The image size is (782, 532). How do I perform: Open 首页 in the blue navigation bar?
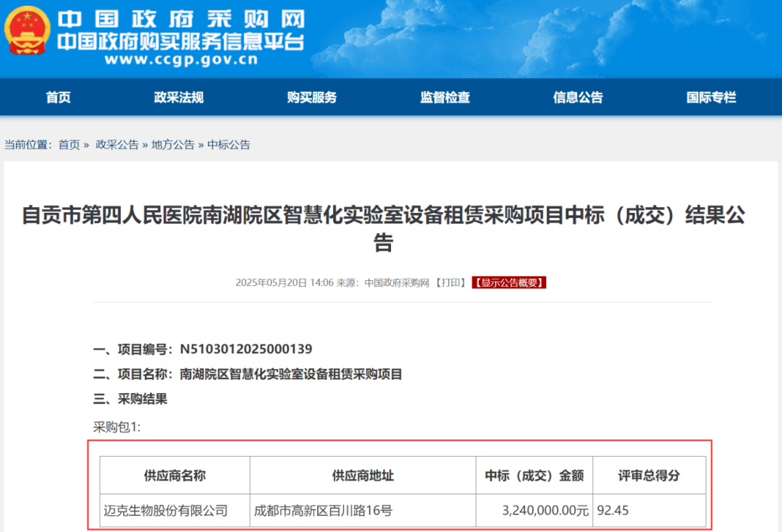point(58,98)
